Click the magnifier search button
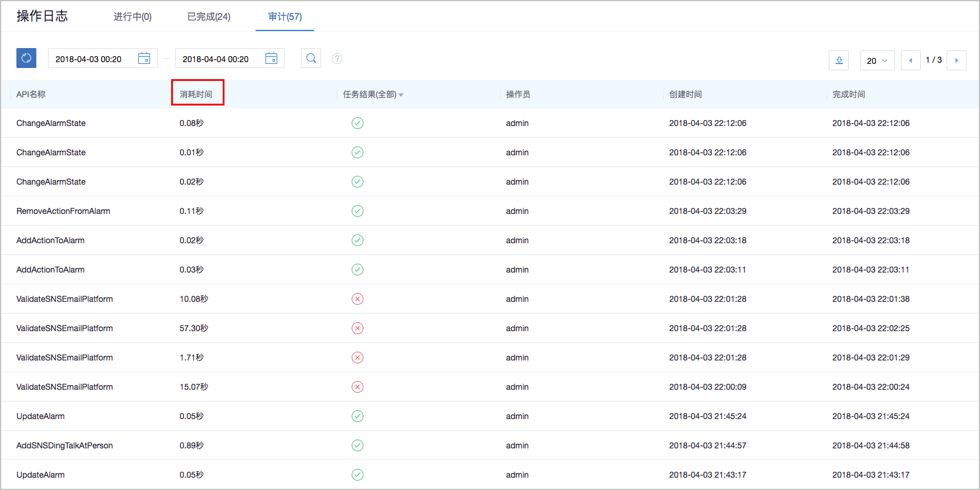980x490 pixels. coord(311,58)
